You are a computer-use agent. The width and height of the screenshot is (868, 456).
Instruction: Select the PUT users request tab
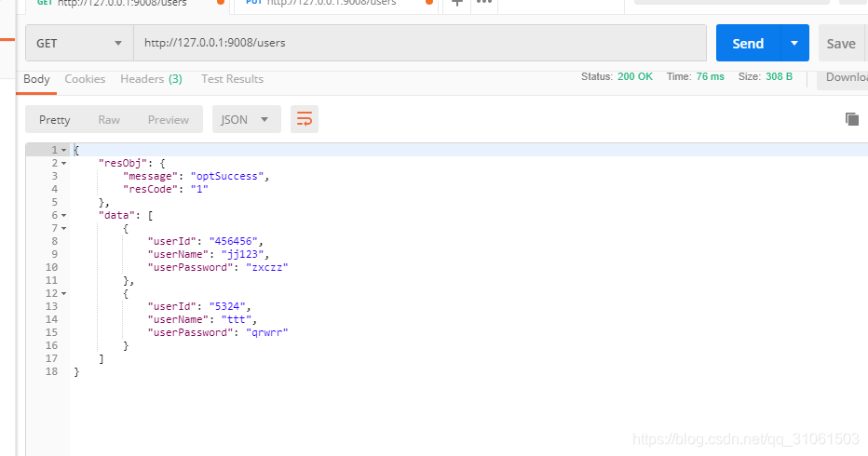coord(334,4)
